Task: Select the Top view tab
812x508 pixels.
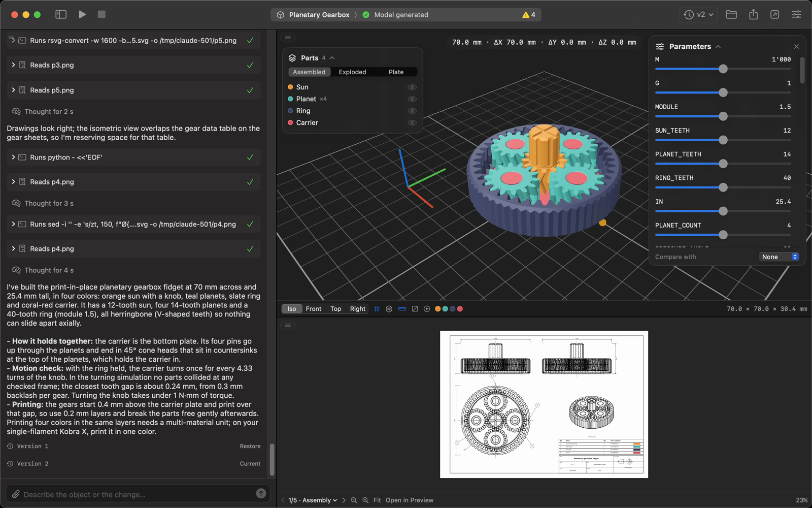Action: 336,309
